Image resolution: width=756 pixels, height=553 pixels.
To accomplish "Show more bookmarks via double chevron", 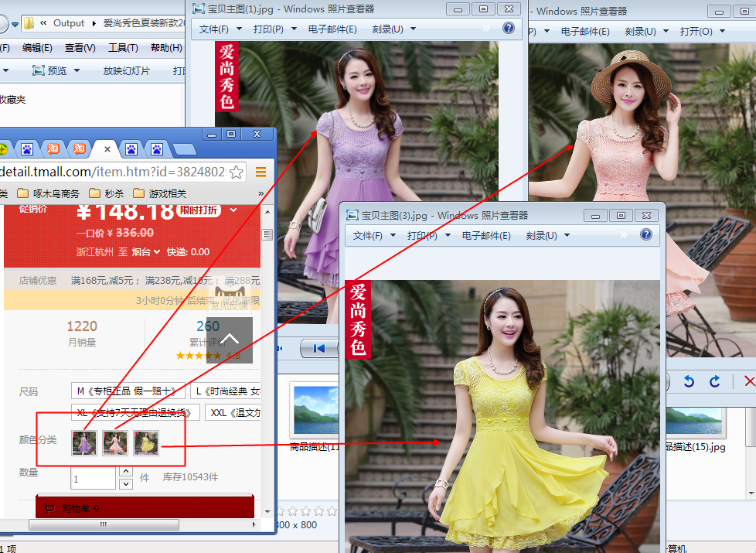I will (x=261, y=193).
